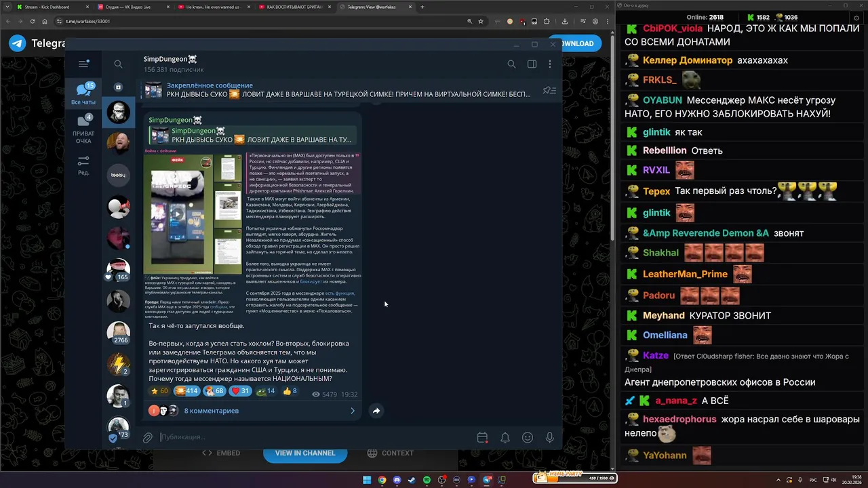Open the Windows Start menu
868x488 pixels.
click(367, 480)
